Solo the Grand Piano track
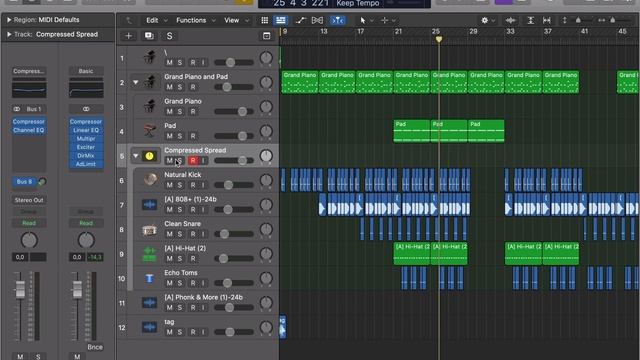This screenshot has height=360, width=640. click(180, 111)
